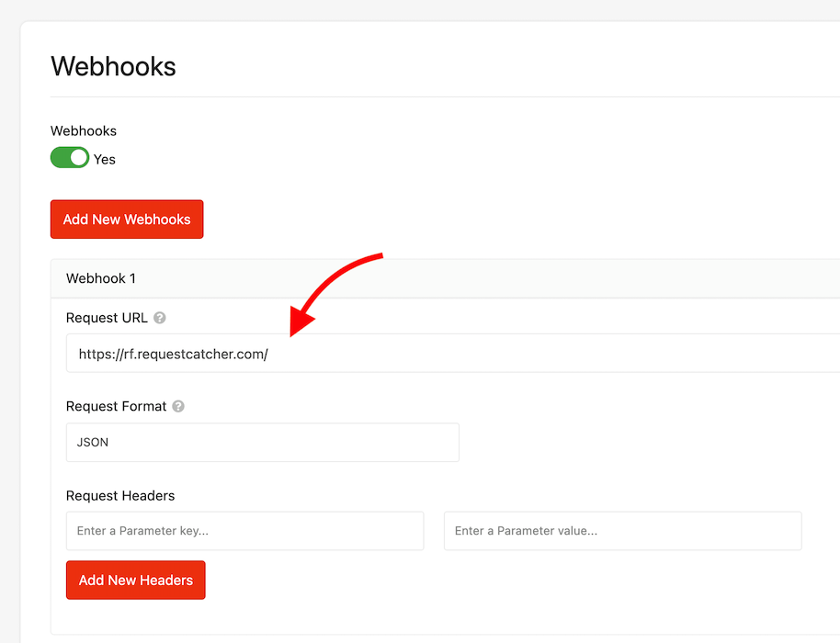840x643 pixels.
Task: Click the Webhooks label above the toggle
Action: pos(84,131)
